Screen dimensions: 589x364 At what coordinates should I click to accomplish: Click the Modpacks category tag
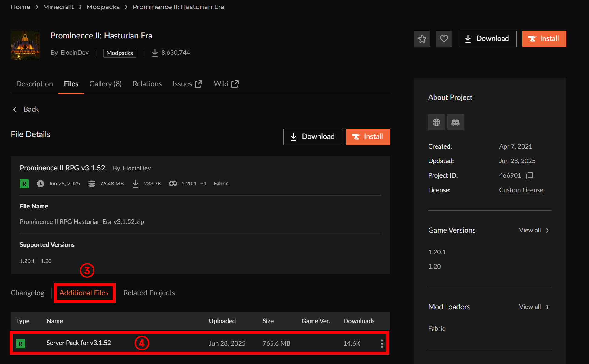click(120, 53)
